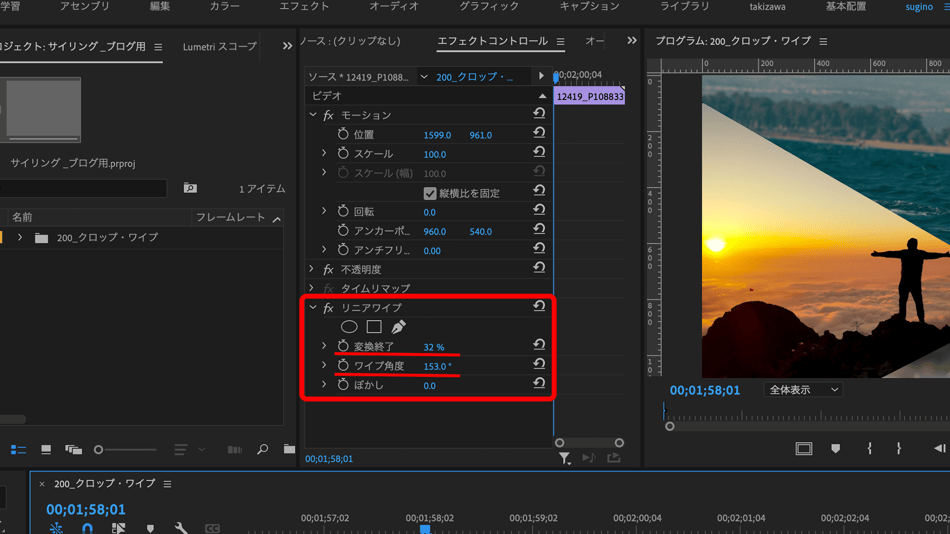Click the 変換終了 value 32 %
This screenshot has height=534, width=950.
coord(433,347)
